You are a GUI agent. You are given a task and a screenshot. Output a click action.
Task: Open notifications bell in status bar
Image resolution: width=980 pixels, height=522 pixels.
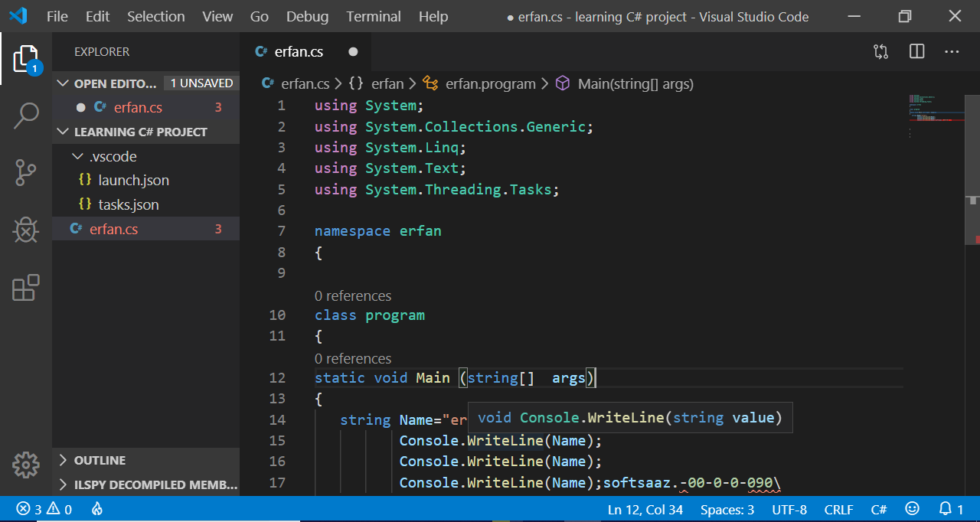point(950,509)
